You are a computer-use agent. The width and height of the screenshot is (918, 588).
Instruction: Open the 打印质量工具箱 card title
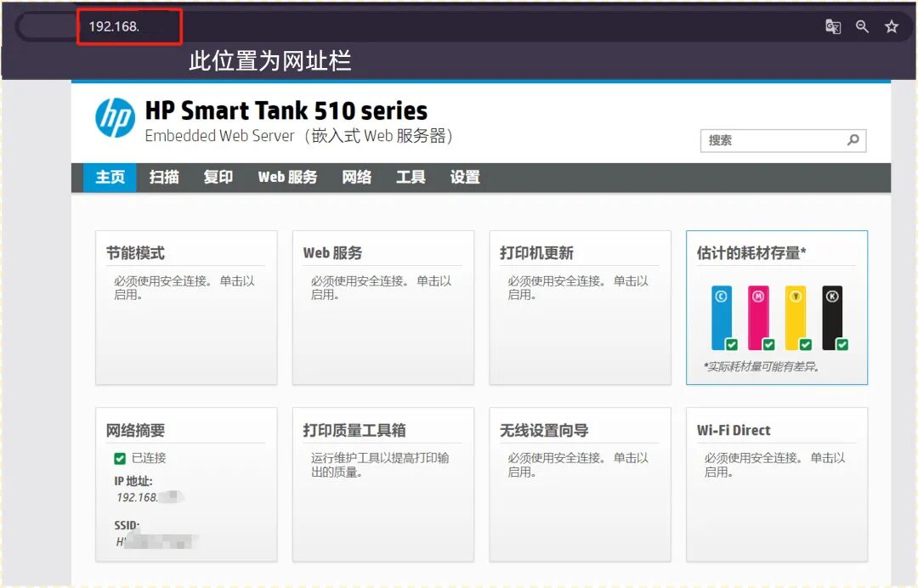(354, 431)
